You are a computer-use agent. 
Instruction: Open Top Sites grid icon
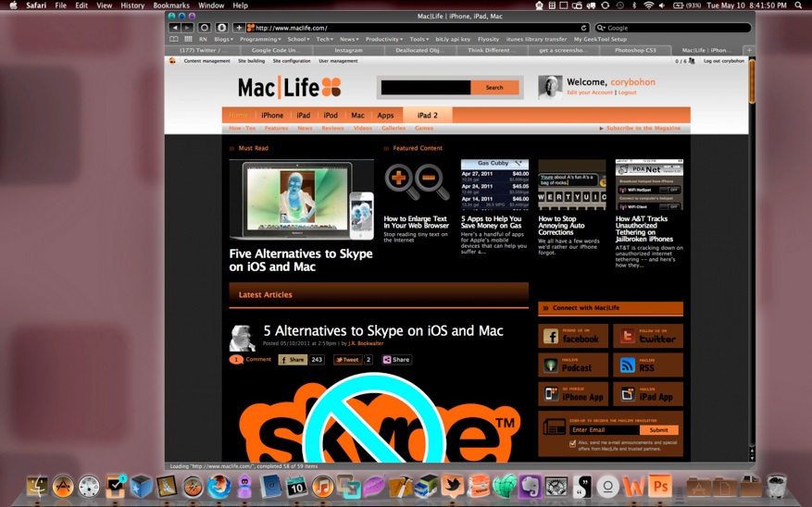[188, 39]
